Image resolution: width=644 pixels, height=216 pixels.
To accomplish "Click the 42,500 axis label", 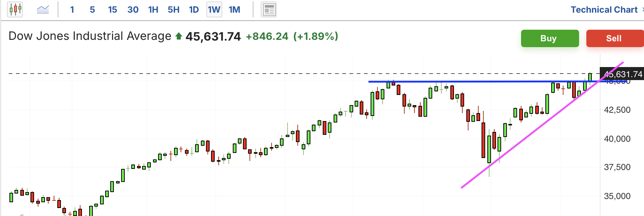I will click(x=617, y=110).
